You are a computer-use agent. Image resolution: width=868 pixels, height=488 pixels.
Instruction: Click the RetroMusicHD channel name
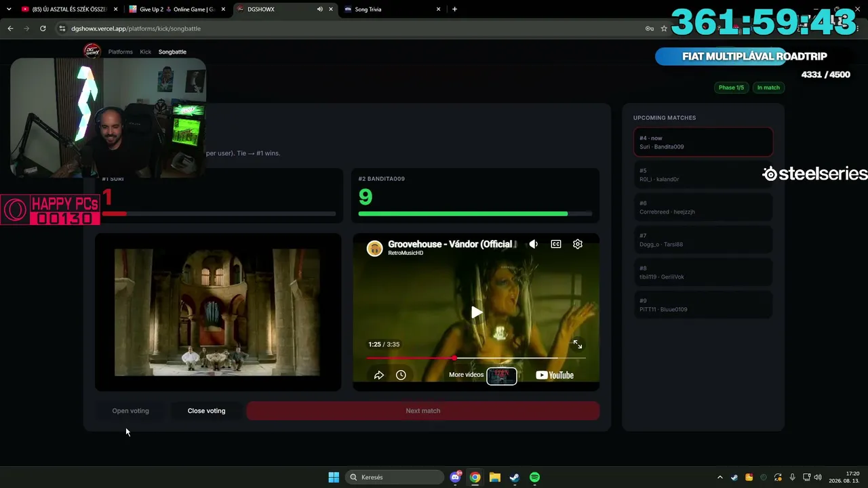(406, 253)
